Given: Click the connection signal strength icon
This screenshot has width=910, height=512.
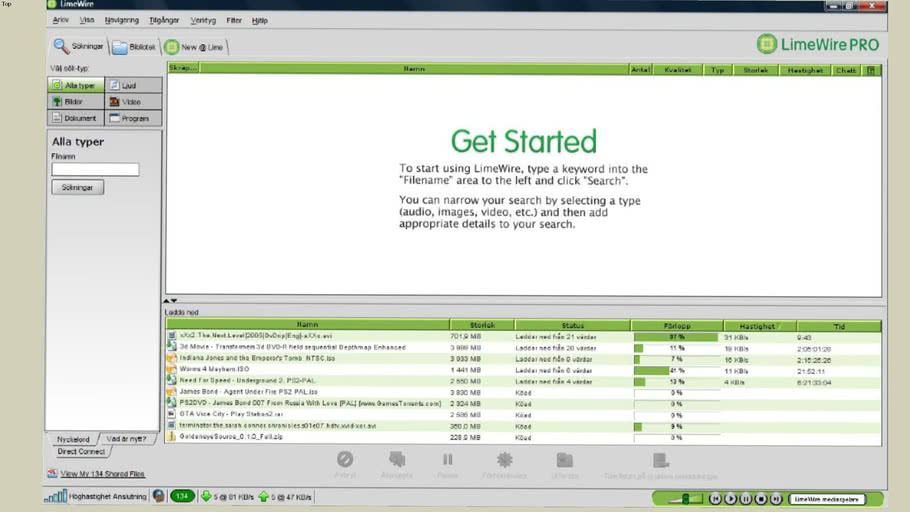Looking at the screenshot, I should (x=55, y=496).
